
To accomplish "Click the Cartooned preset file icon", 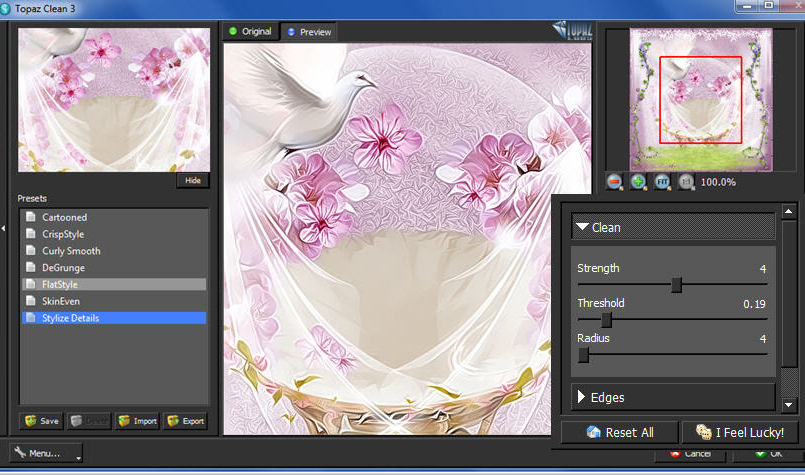I will coord(31,217).
